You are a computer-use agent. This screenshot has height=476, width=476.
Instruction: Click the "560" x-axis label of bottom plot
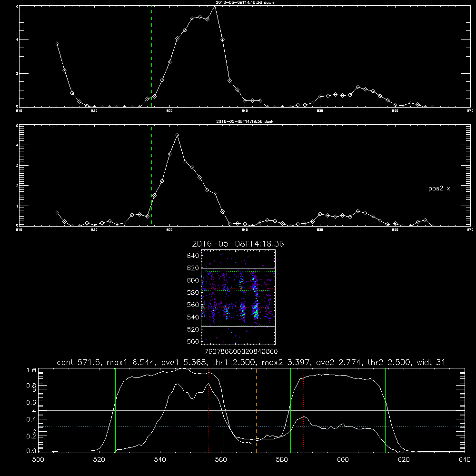click(221, 460)
